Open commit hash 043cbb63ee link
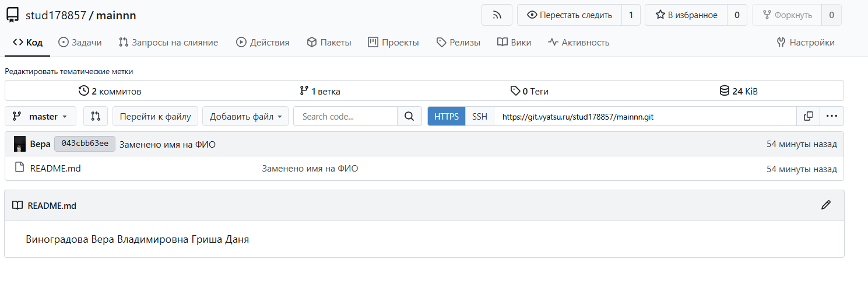Viewport: 868px width, 290px height. pyautogui.click(x=85, y=144)
